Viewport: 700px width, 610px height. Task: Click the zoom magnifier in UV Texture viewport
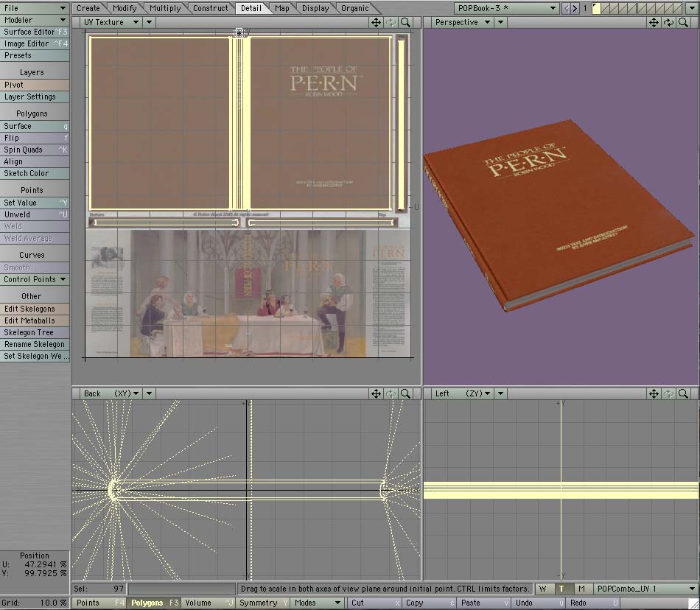[405, 22]
